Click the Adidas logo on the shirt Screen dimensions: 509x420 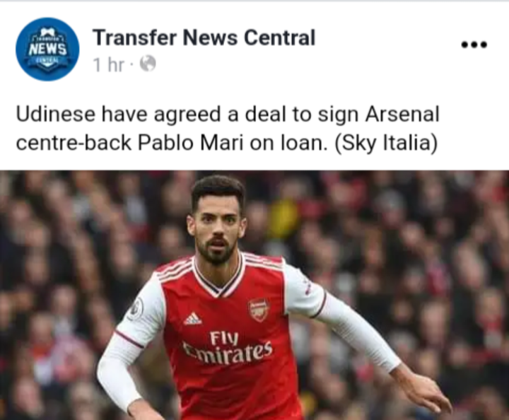coord(193,318)
